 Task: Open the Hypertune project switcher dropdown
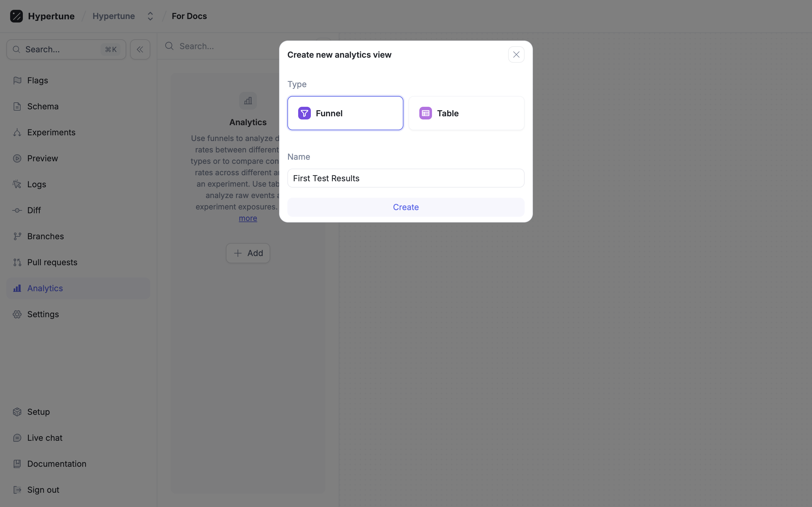coord(150,16)
